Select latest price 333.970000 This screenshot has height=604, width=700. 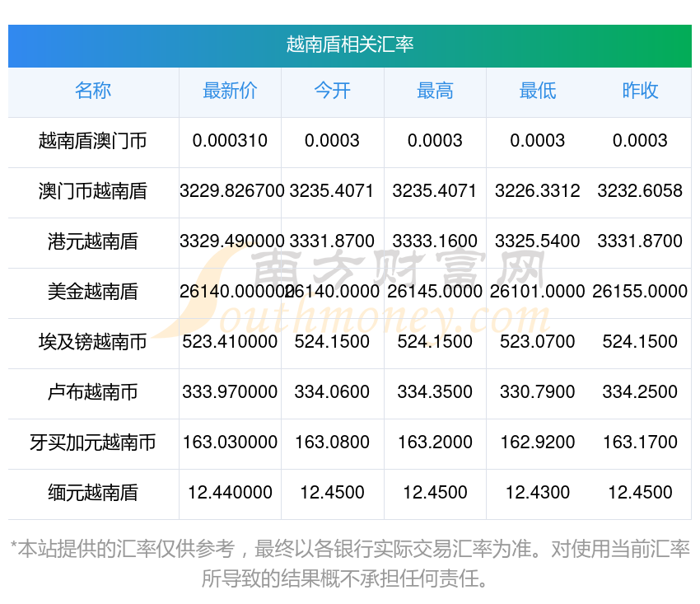tap(230, 391)
